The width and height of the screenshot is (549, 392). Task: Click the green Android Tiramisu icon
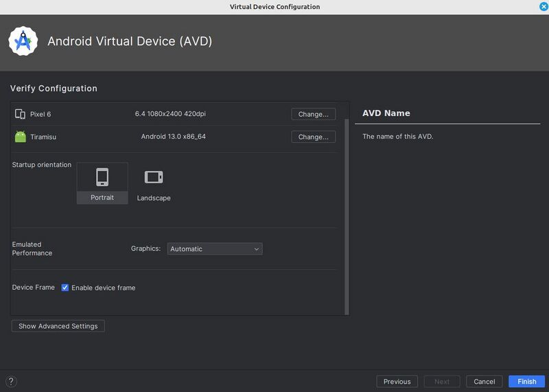(x=21, y=137)
